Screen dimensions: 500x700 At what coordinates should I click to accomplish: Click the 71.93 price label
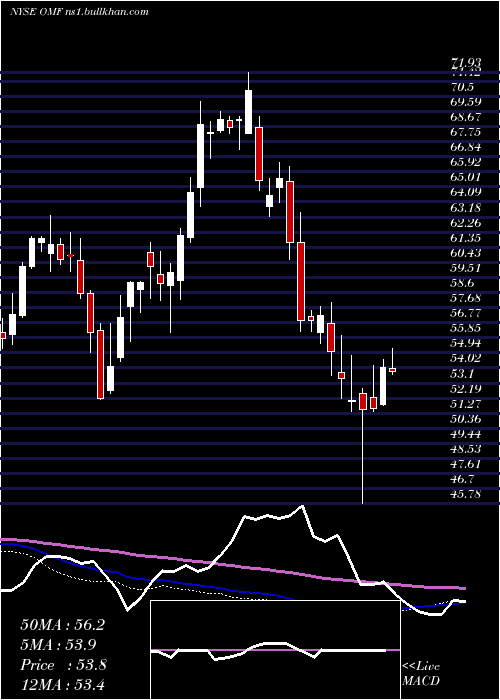(x=466, y=64)
